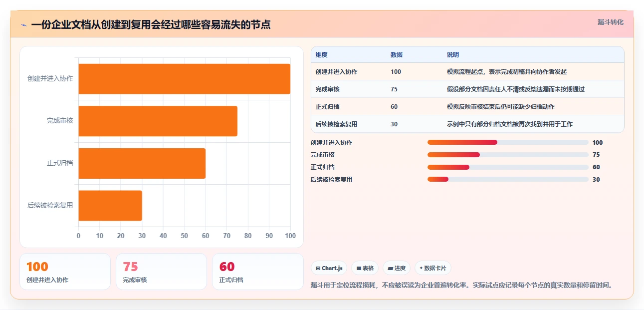Click 后续被检索复用 cell in the table
Viewport: 644px width, 310px height.
pos(336,124)
